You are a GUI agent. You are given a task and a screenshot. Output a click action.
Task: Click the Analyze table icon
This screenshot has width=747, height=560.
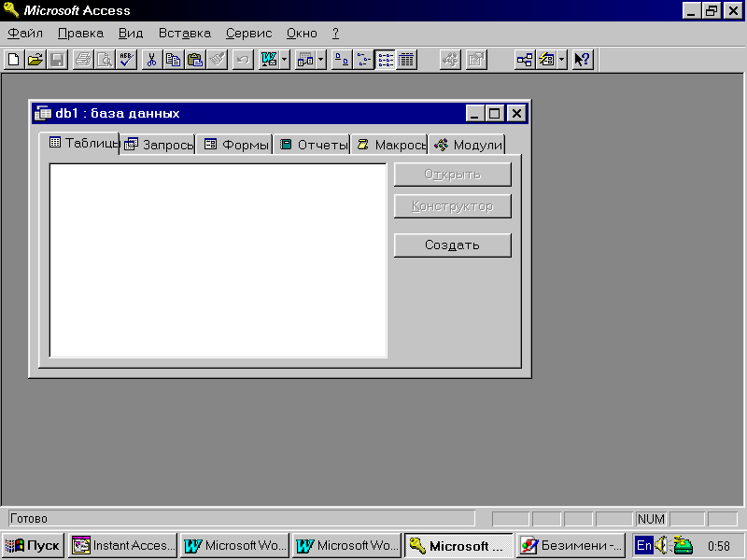pyautogui.click(x=305, y=60)
